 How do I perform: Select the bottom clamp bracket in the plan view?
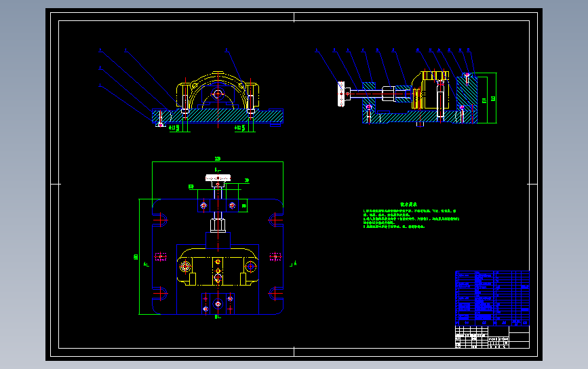[x=218, y=304]
